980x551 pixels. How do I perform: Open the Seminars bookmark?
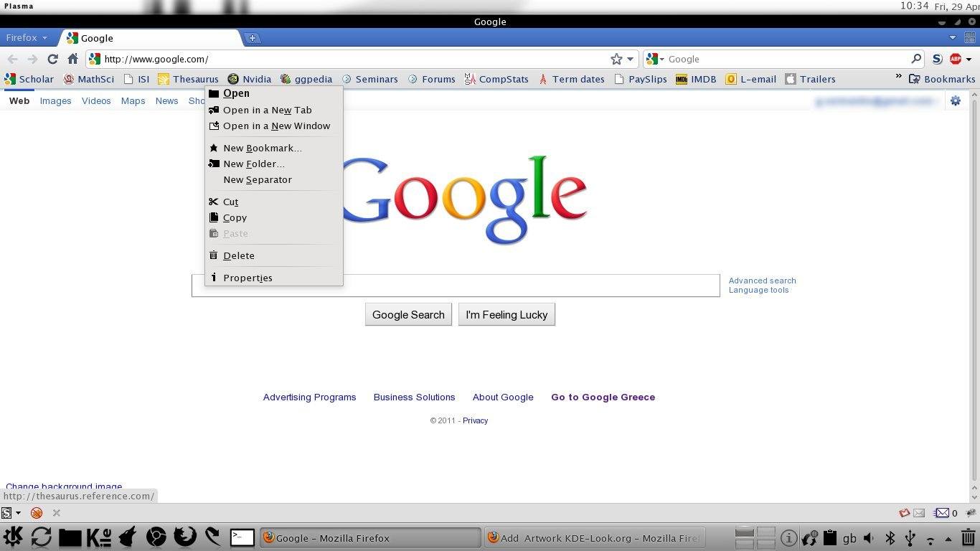[x=369, y=79]
